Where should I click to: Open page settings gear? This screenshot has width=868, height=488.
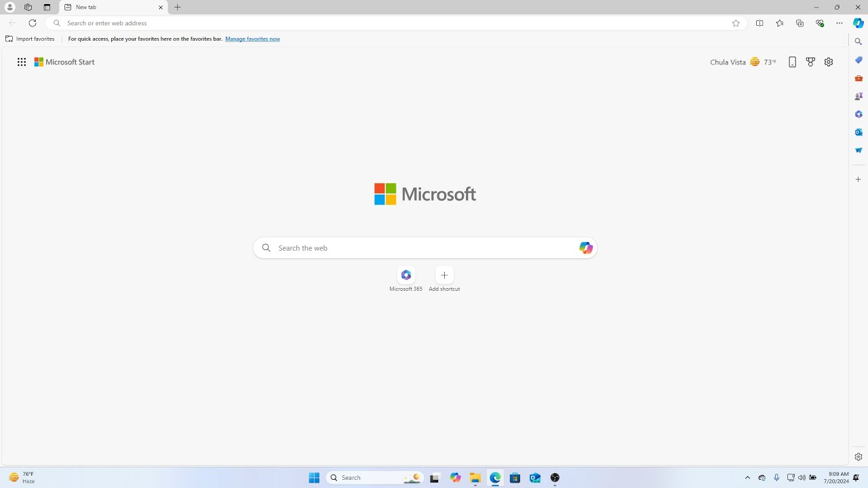tap(829, 62)
